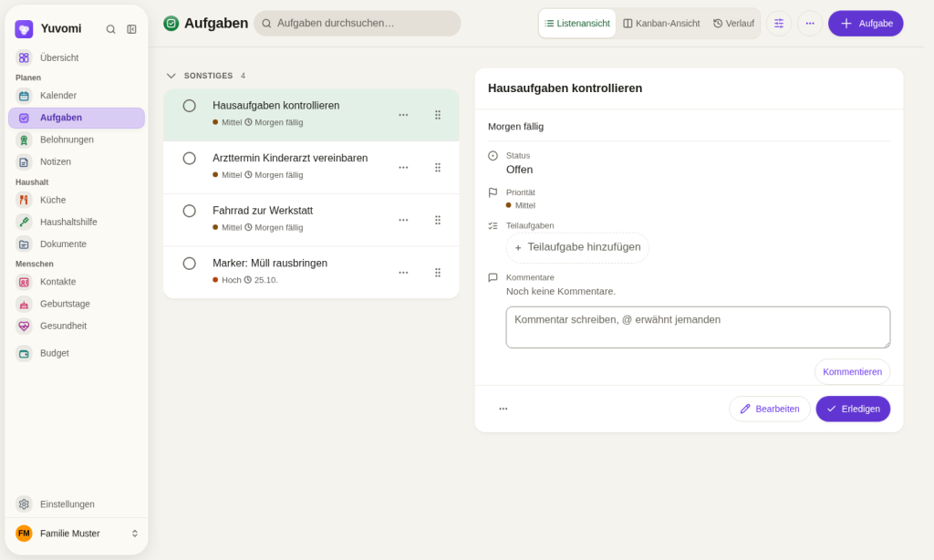Select Aufgaben sidebar entry
934x560 pixels.
tap(77, 118)
